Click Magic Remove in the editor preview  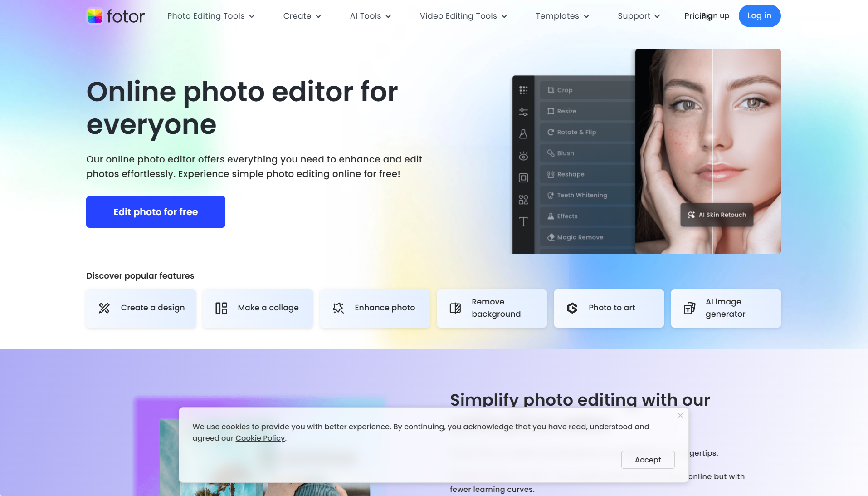point(587,237)
